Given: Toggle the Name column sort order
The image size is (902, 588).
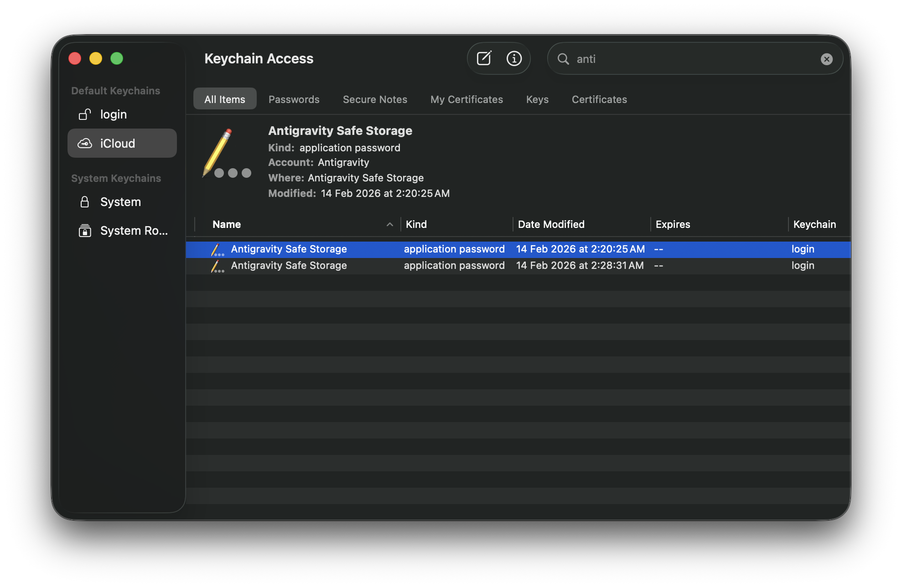Looking at the screenshot, I should pos(227,224).
